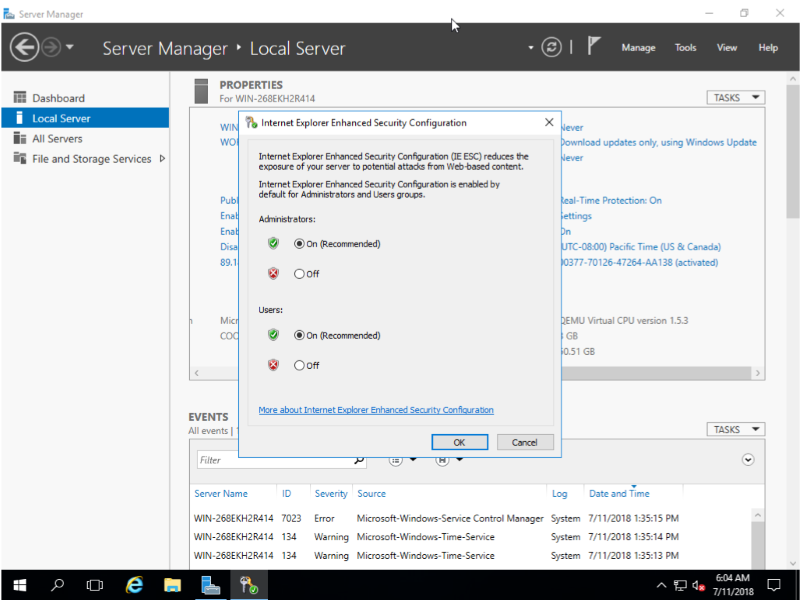Click the Local Server sidebar icon
The height and width of the screenshot is (600, 800).
tap(20, 118)
